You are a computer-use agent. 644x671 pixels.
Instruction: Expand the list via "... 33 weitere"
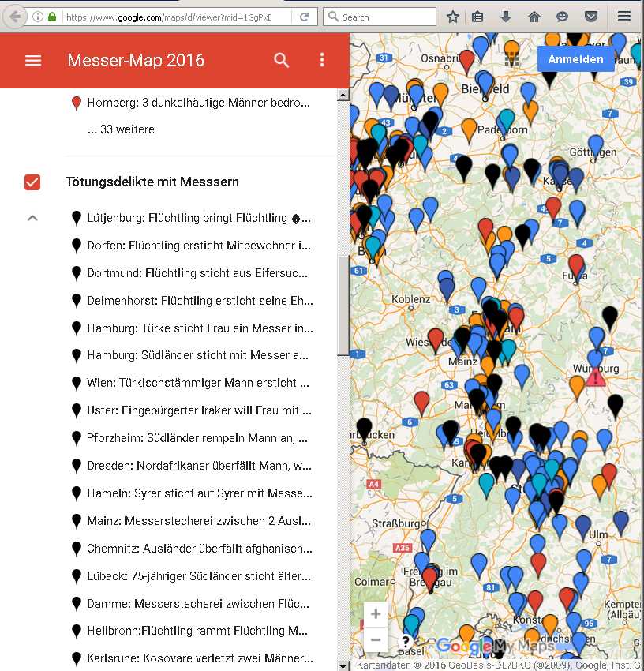pos(121,129)
